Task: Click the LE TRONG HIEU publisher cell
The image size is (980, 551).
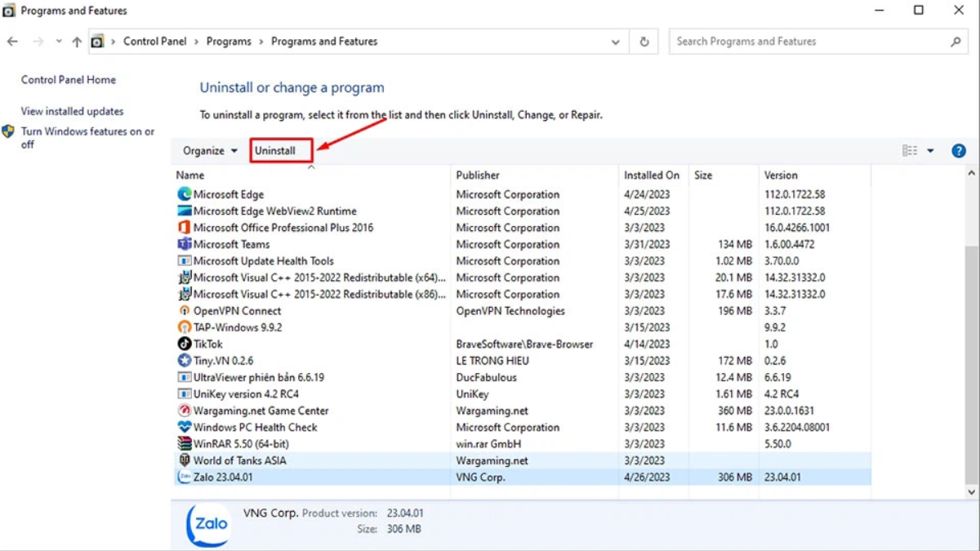Action: coord(492,361)
